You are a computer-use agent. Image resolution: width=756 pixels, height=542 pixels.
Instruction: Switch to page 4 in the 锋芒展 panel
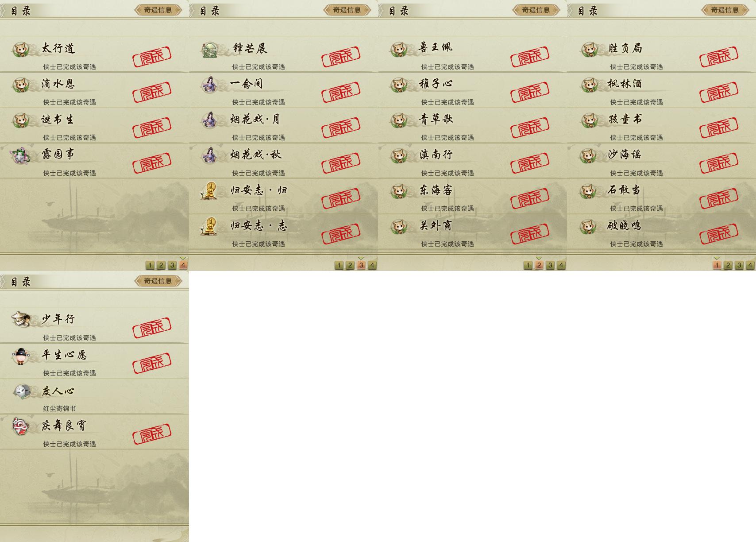click(372, 265)
